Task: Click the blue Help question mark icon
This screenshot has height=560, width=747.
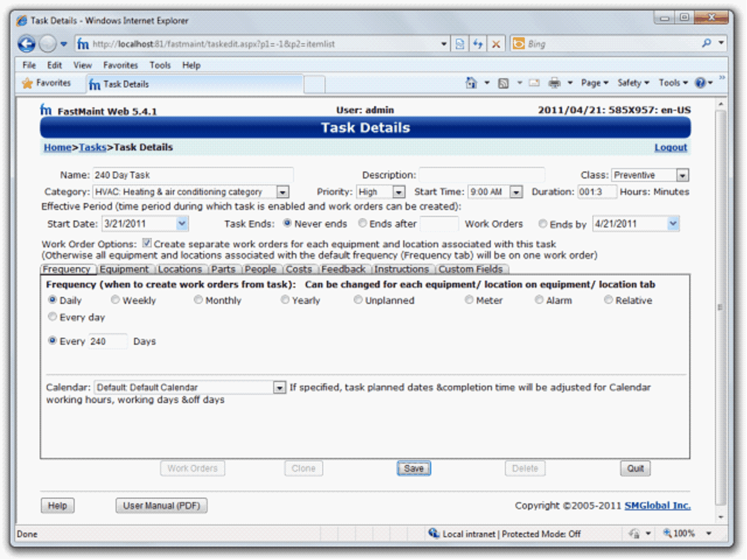Action: click(x=700, y=83)
